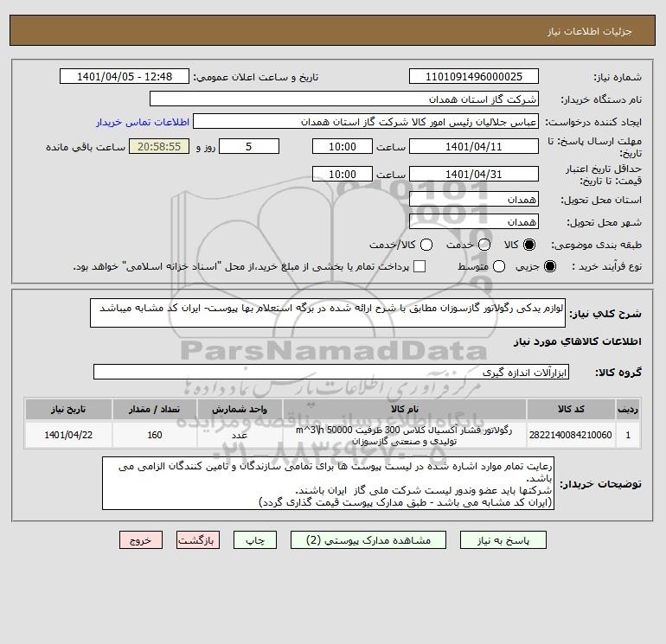This screenshot has width=666, height=644.
Task: Click the buyer notes text area
Action: [328, 483]
